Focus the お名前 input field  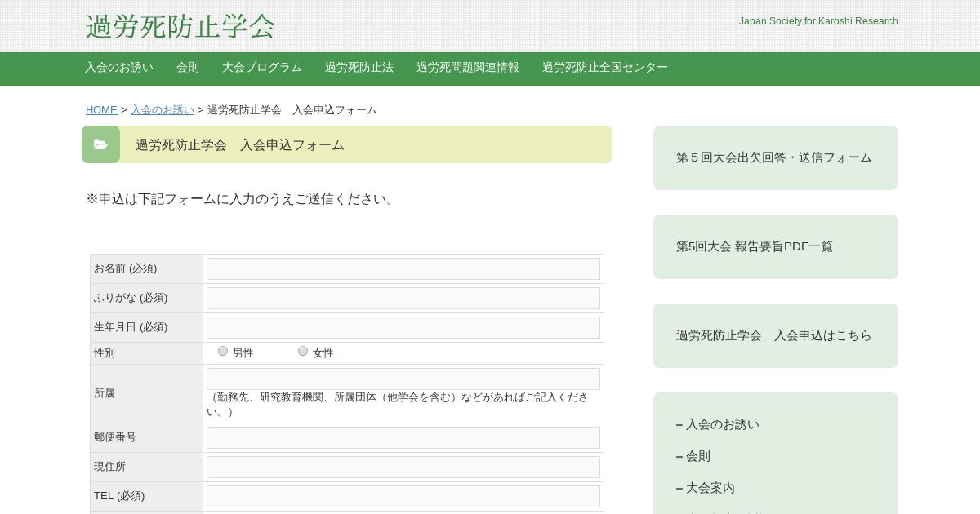pyautogui.click(x=403, y=269)
